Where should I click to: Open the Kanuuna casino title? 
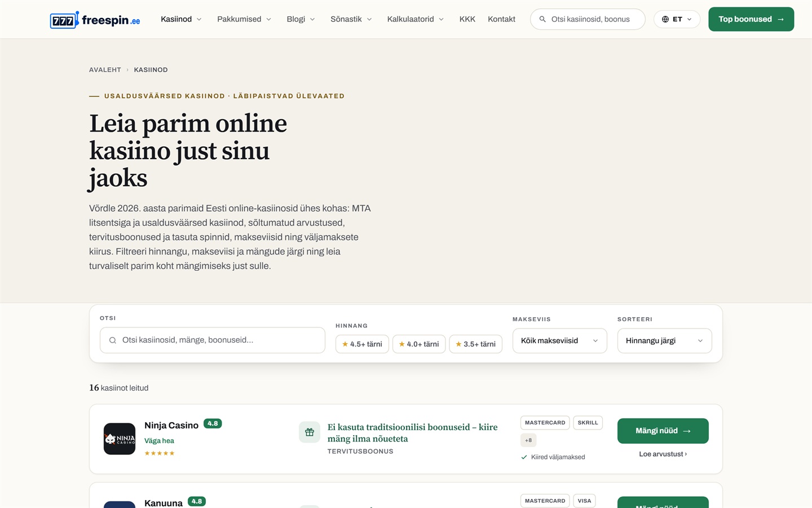(164, 503)
